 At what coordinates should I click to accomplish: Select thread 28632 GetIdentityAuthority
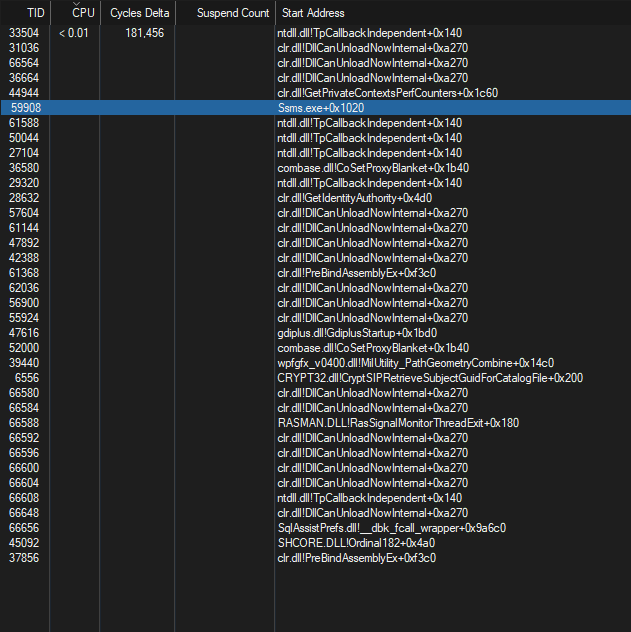tap(316, 198)
